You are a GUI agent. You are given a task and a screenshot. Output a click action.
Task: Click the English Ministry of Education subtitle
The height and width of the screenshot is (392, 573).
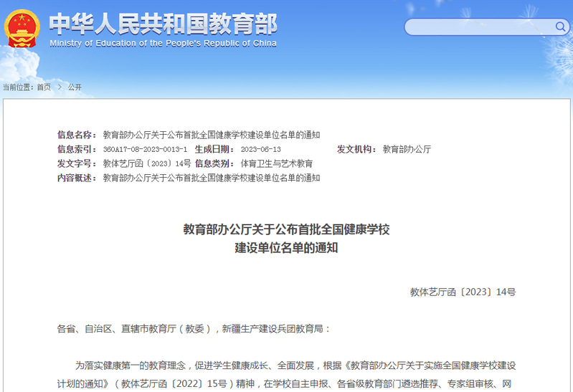(163, 44)
